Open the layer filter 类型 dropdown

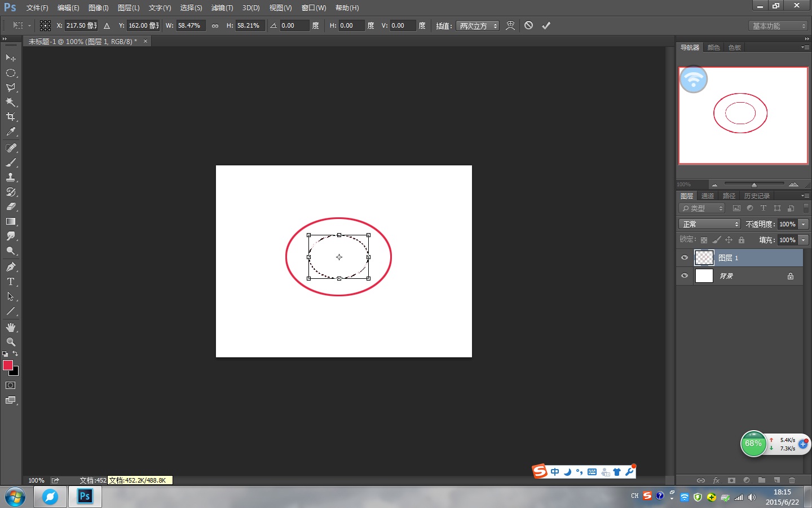click(x=702, y=208)
